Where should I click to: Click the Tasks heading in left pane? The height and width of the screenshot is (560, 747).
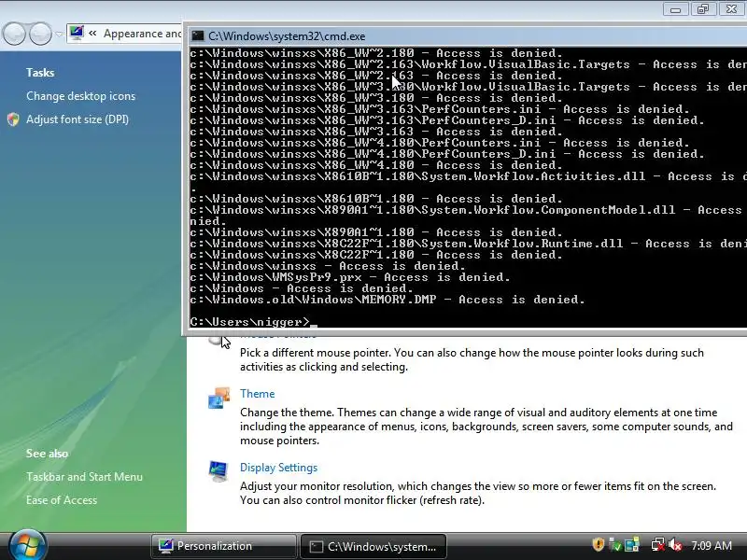(x=40, y=73)
